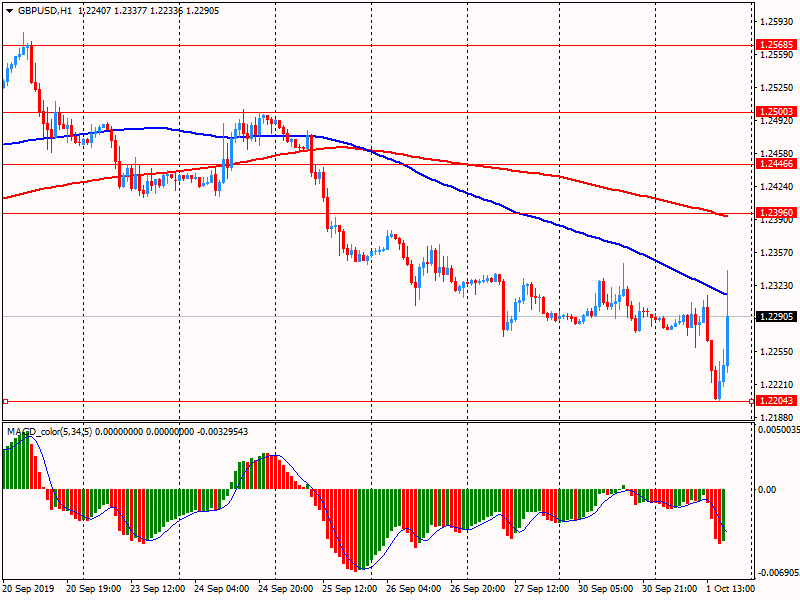The height and width of the screenshot is (600, 800).
Task: Select the 24 Sep 04:00 time axis label
Action: pyautogui.click(x=221, y=589)
